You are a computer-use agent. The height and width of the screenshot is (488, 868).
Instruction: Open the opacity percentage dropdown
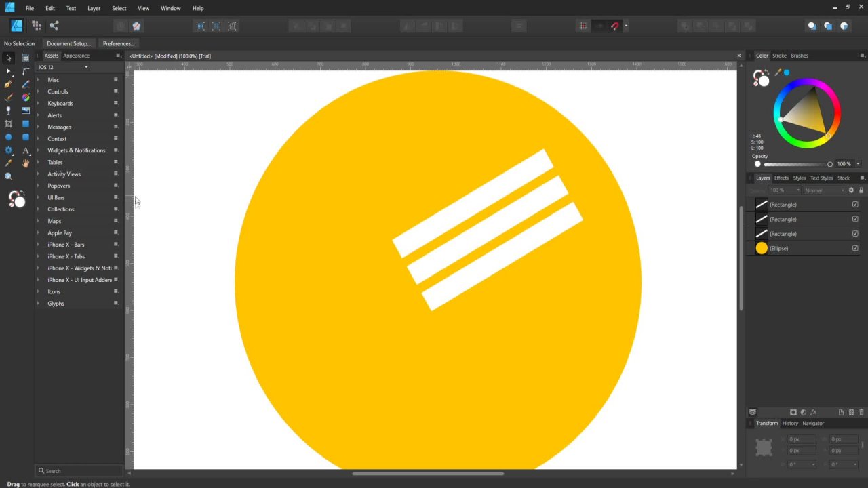pos(858,164)
